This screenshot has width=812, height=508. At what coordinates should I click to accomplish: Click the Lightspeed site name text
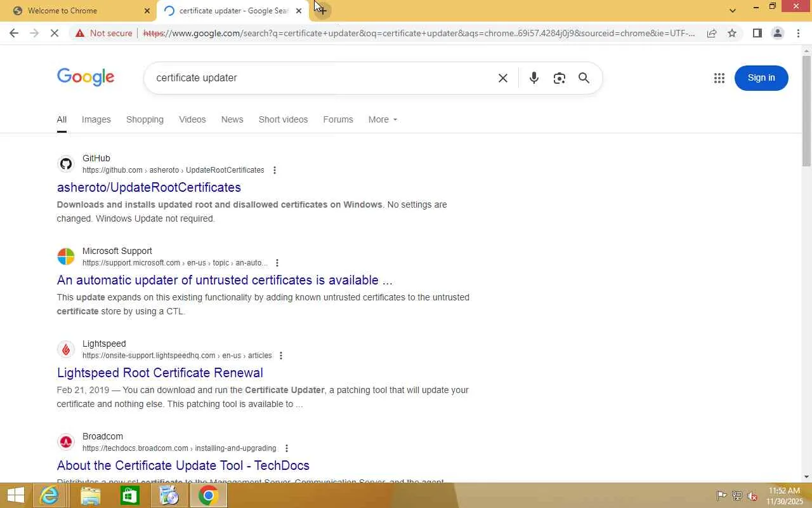[104, 344]
